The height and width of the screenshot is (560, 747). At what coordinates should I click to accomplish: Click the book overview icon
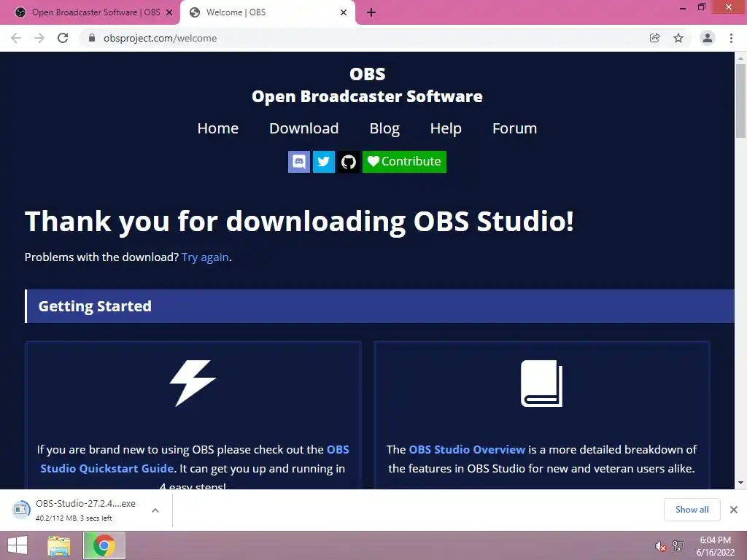coord(542,384)
